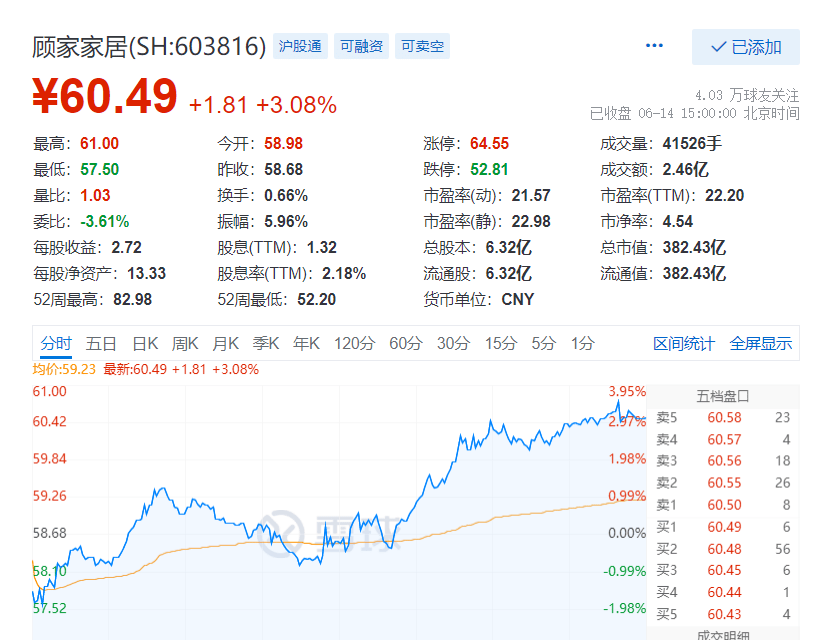Select the 120分 interval tab

(x=354, y=344)
